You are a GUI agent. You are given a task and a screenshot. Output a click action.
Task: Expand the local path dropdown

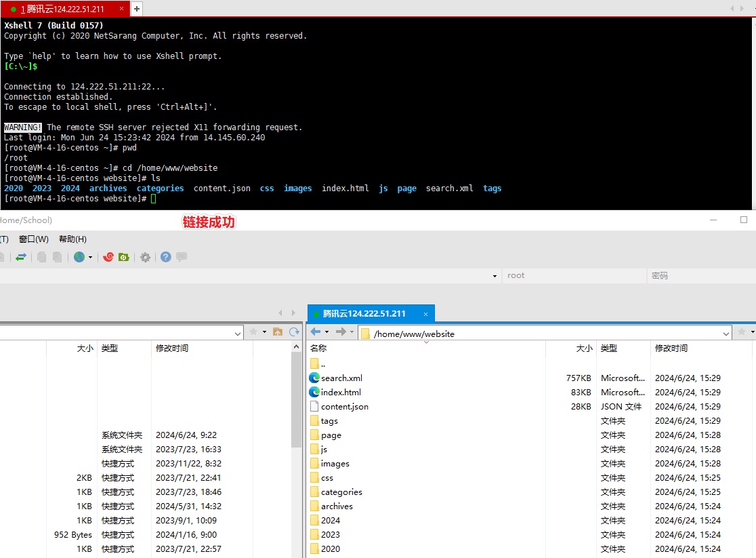[x=238, y=333]
